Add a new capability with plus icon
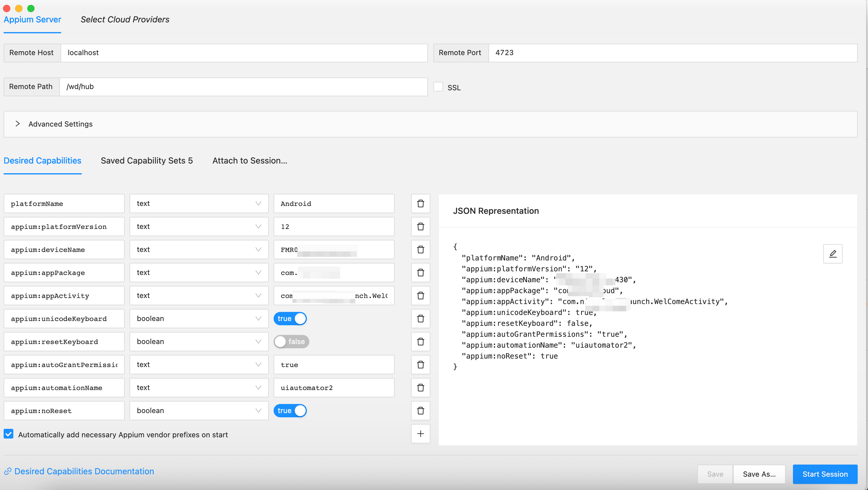This screenshot has width=868, height=490. point(420,434)
